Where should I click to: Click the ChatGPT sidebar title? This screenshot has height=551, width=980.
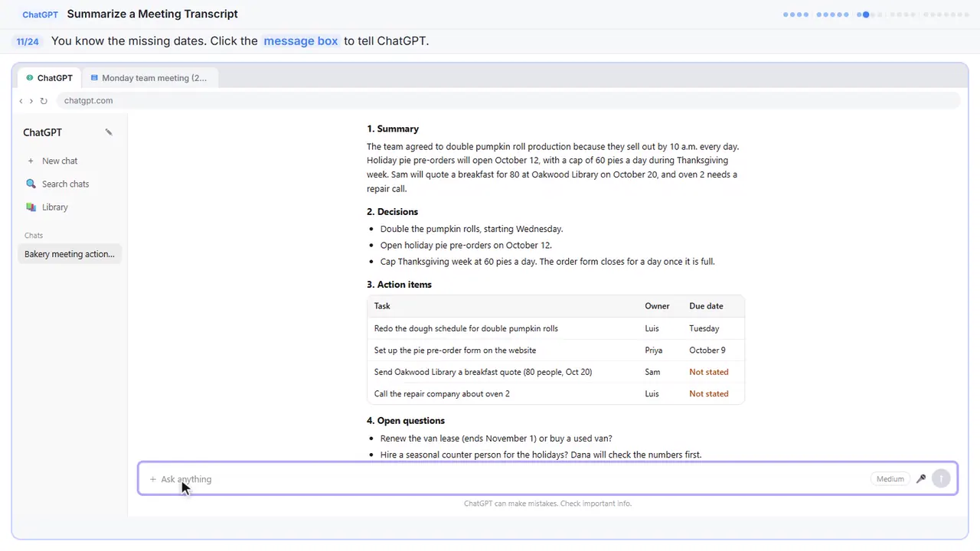pos(42,132)
